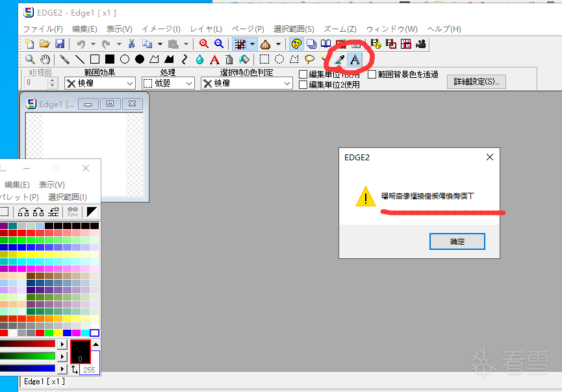This screenshot has width=562, height=392.
Task: Toggle the grid display icon
Action: pyautogui.click(x=240, y=44)
